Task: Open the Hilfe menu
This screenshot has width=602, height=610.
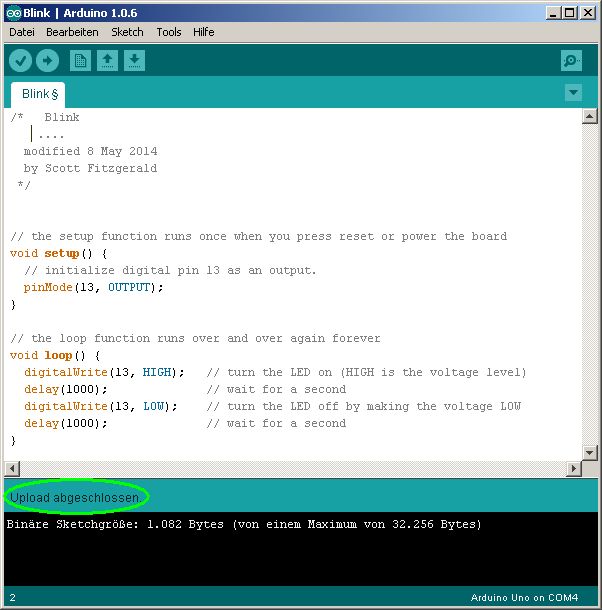Action: tap(204, 32)
